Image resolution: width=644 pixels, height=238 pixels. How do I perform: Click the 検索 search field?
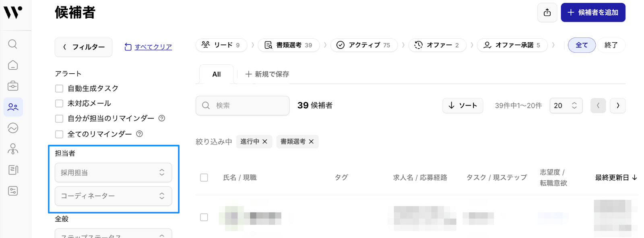tap(242, 106)
